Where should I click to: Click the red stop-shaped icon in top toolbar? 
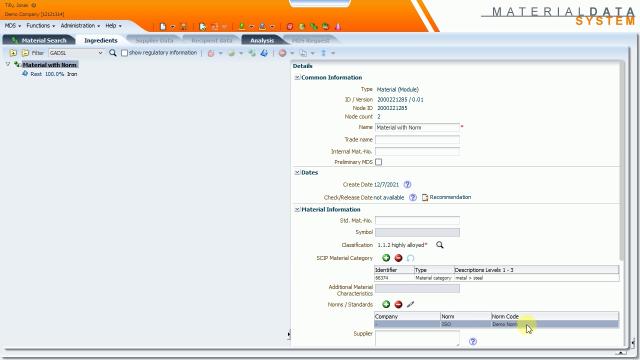[x=290, y=27]
